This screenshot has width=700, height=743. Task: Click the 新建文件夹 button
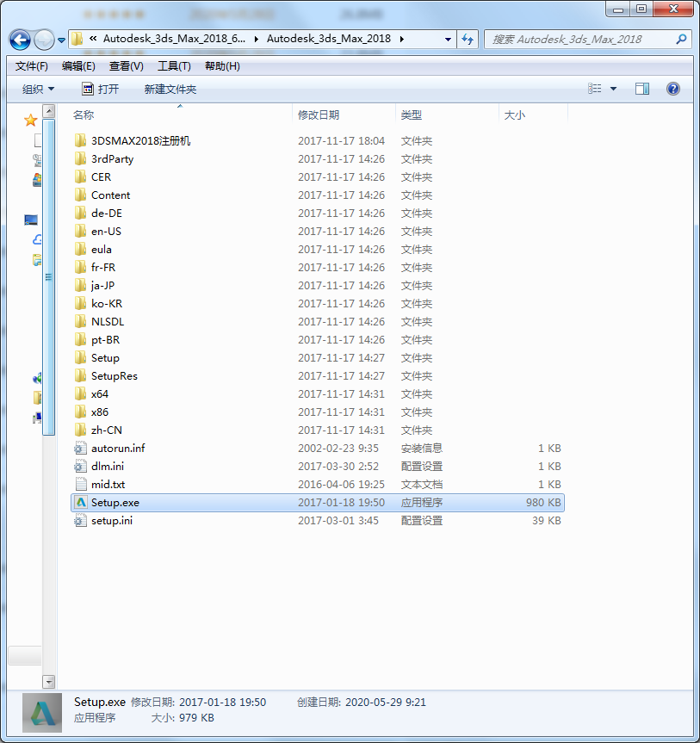pyautogui.click(x=170, y=89)
